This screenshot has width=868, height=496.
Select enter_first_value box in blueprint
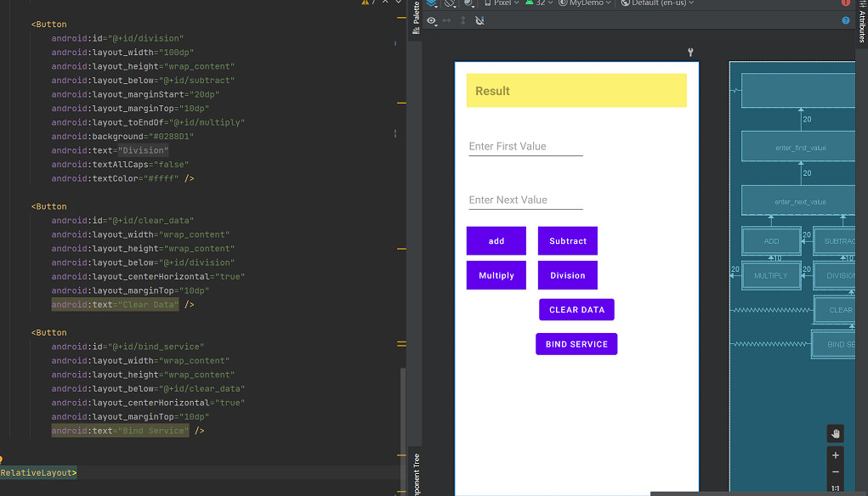(798, 147)
